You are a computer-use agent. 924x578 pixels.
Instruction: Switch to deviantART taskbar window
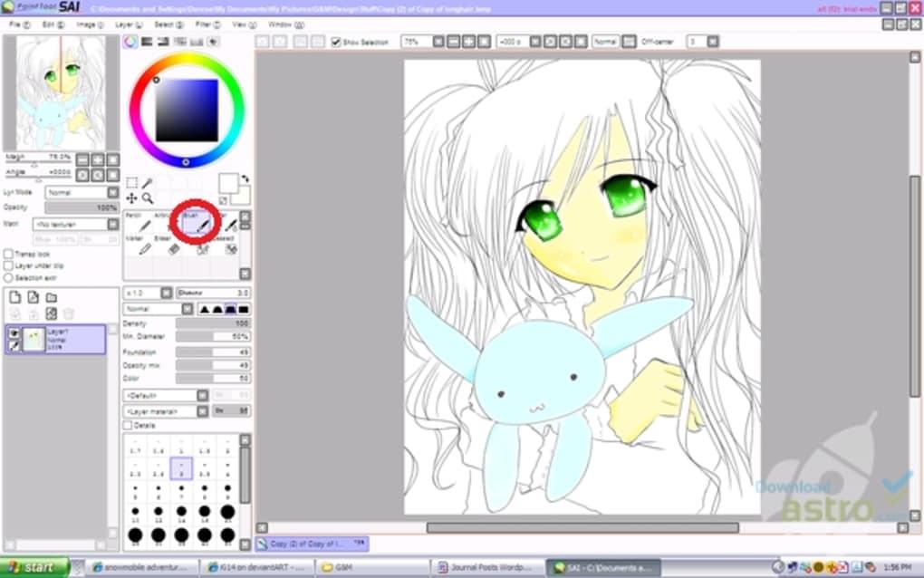(255, 567)
